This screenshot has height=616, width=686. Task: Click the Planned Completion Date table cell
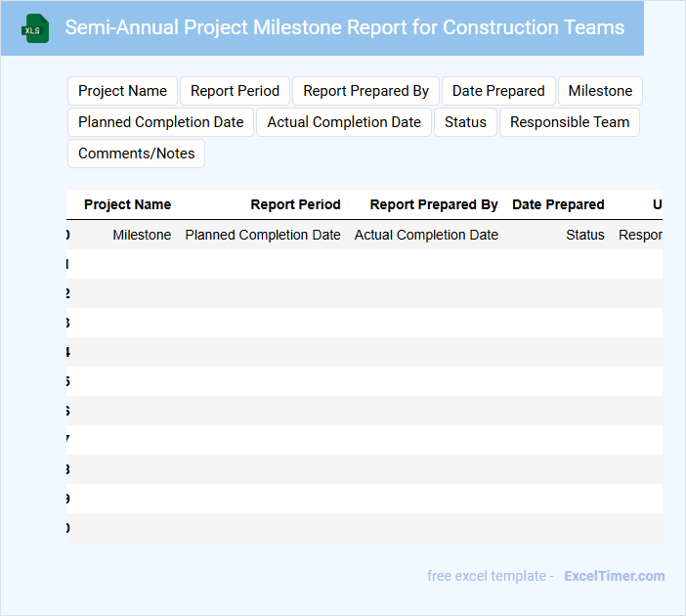click(x=263, y=235)
